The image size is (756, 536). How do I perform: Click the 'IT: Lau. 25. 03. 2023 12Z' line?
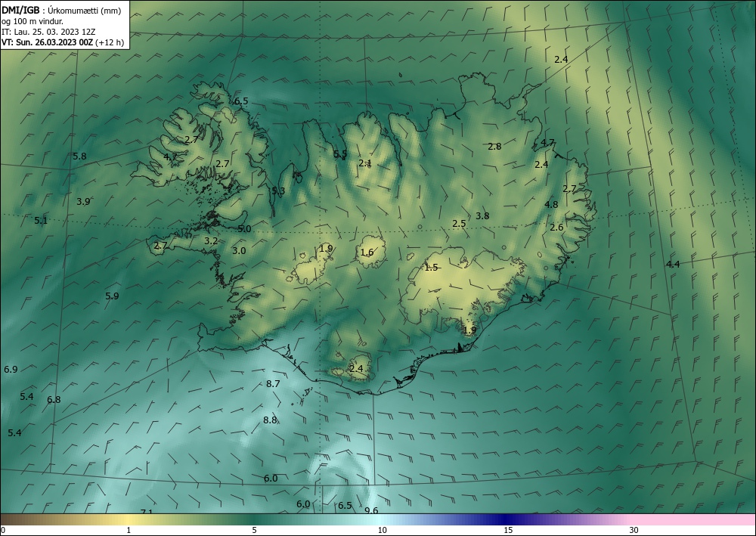coord(48,32)
